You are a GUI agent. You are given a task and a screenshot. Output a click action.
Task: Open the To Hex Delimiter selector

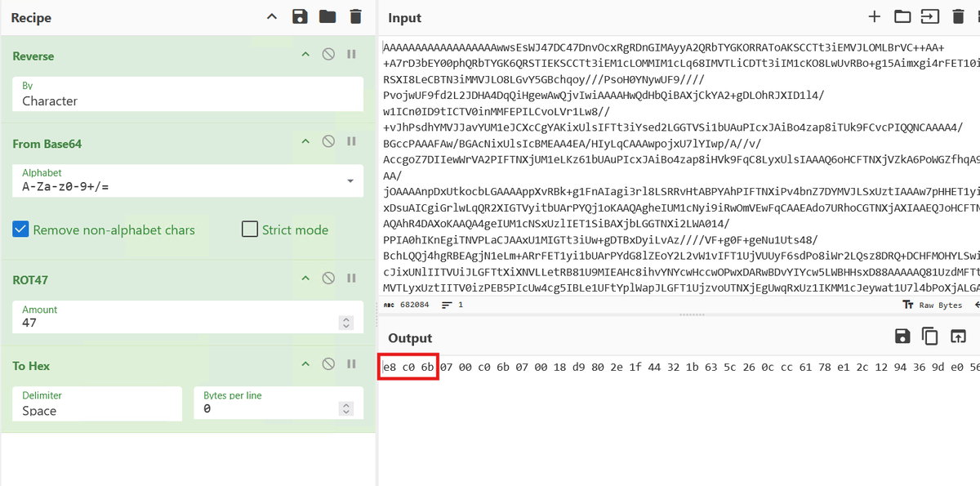(x=97, y=404)
